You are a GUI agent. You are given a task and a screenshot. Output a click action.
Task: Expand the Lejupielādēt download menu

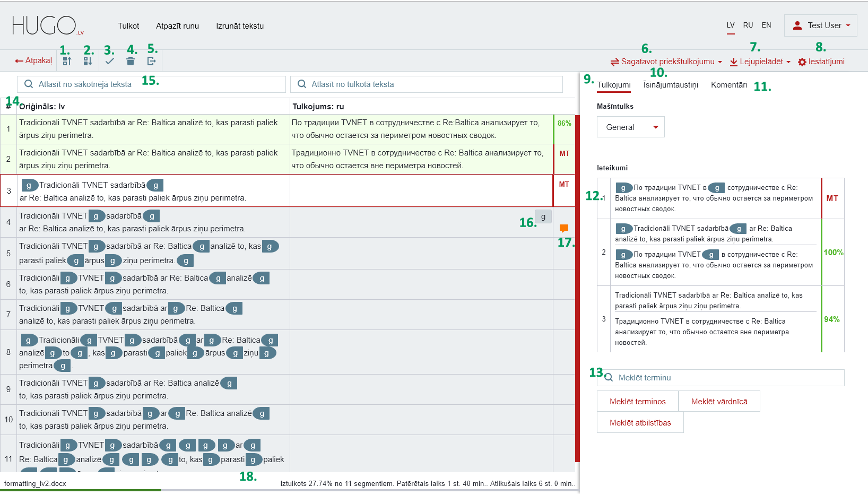[x=760, y=62]
